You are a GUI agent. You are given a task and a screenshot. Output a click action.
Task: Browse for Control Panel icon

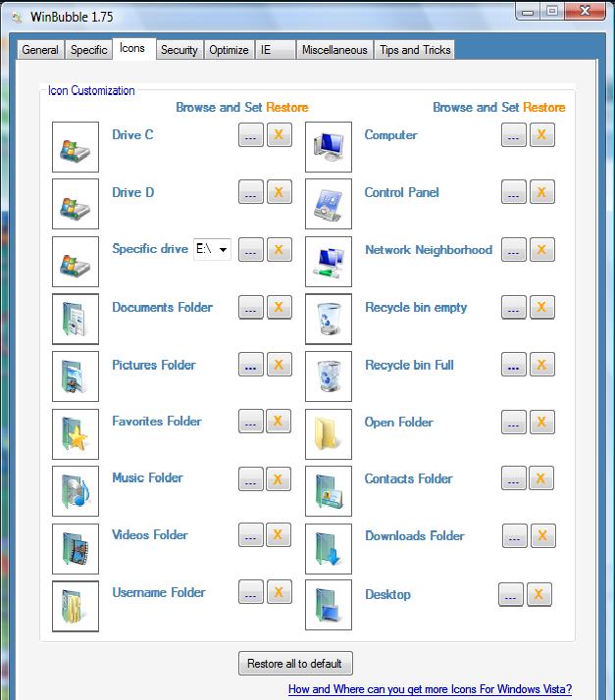point(514,192)
